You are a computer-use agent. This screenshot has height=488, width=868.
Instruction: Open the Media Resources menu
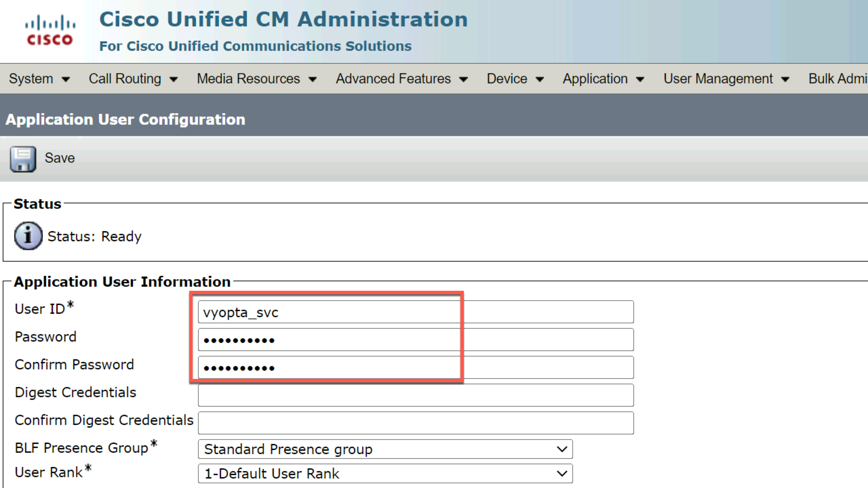(x=257, y=79)
